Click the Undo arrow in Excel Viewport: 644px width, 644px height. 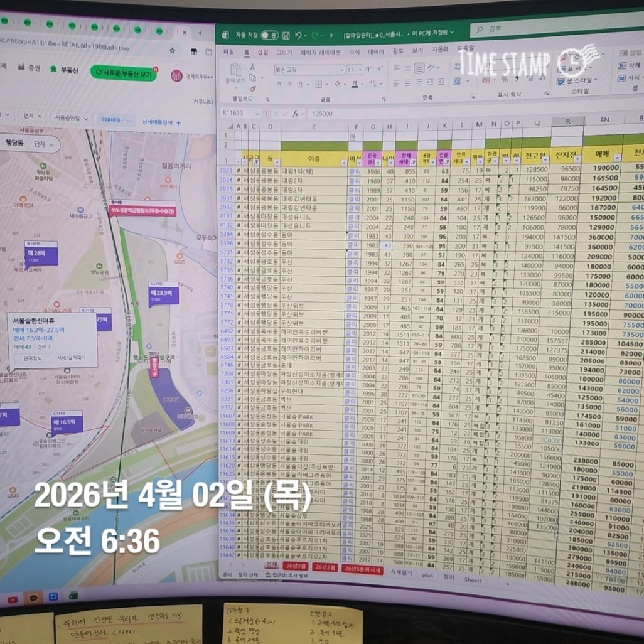coord(299,36)
